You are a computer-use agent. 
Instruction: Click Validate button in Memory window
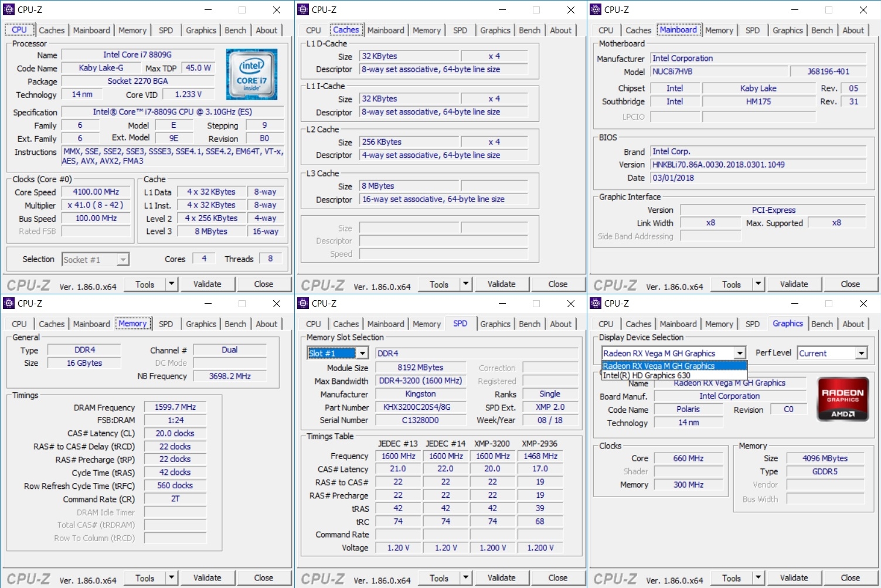[208, 578]
